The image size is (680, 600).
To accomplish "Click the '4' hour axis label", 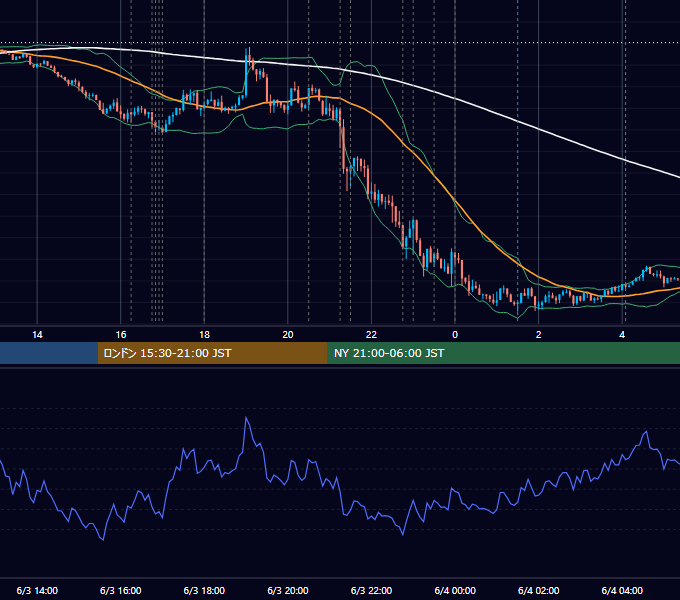I will (622, 335).
